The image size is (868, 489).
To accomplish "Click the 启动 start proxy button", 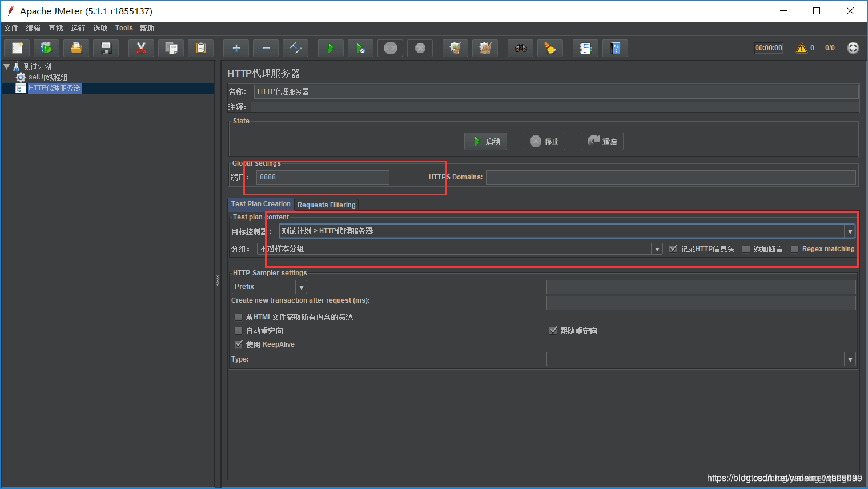I will coord(485,141).
